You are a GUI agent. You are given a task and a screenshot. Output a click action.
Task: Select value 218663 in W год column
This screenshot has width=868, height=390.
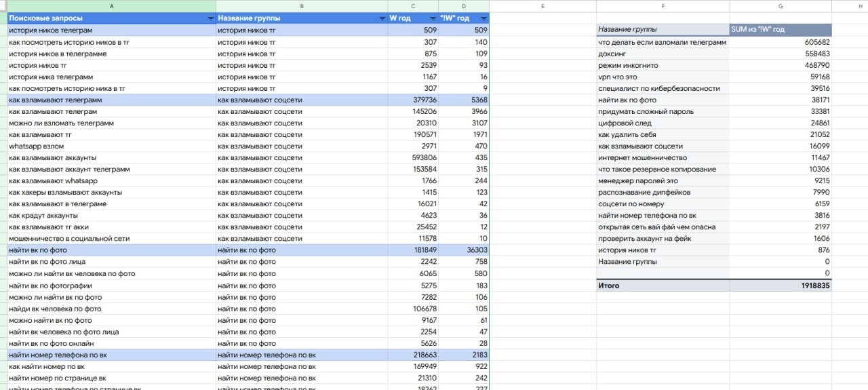point(413,355)
